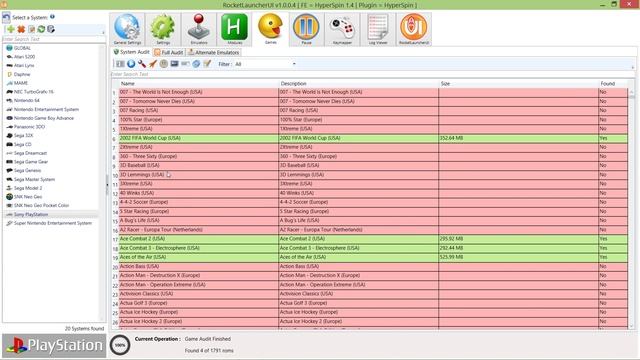Open the Filter dropdown showing All
The height and width of the screenshot is (360, 640).
265,64
